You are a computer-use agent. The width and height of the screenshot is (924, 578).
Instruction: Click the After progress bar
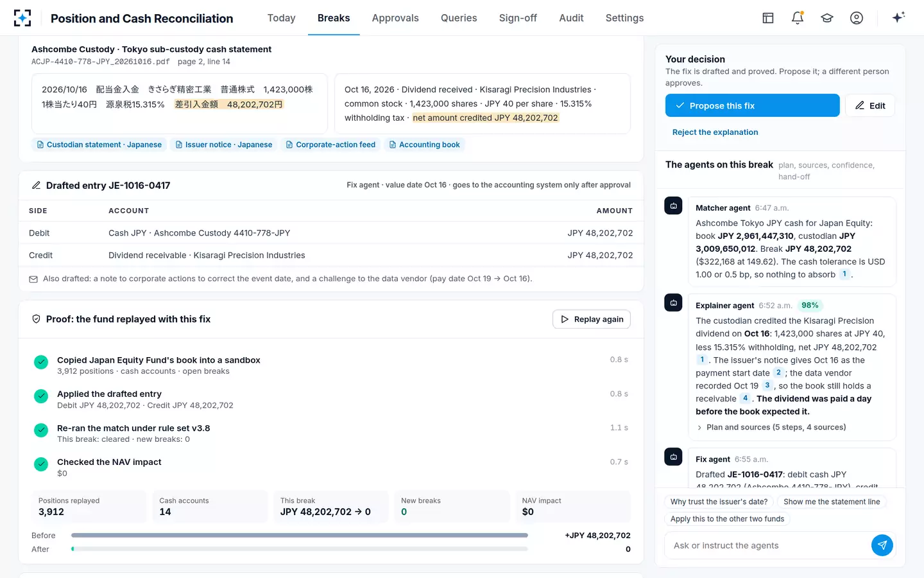pos(300,549)
